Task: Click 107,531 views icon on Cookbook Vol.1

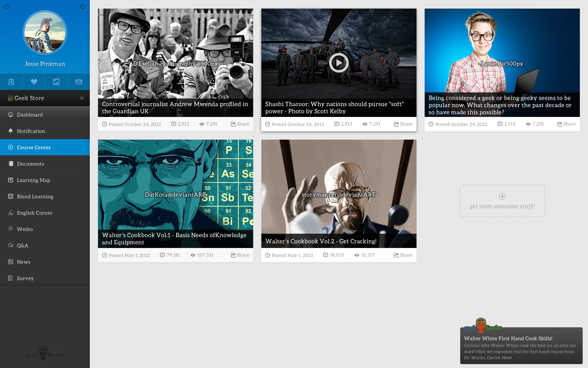Action: (193, 255)
